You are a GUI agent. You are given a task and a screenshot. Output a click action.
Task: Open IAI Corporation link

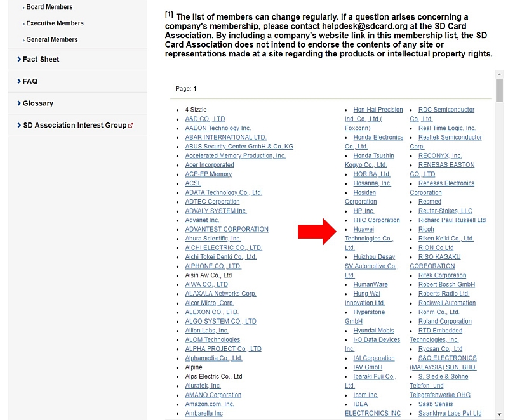374,358
